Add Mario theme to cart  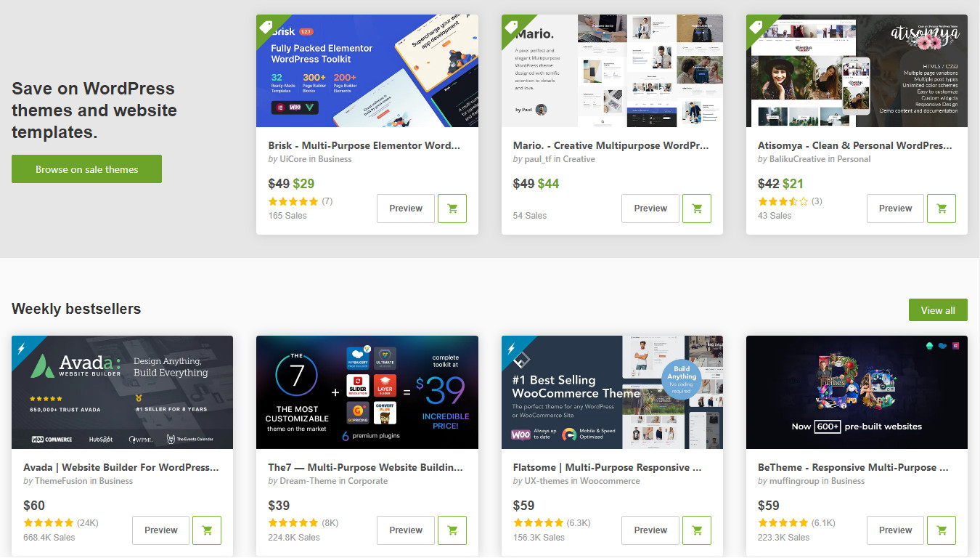(697, 209)
